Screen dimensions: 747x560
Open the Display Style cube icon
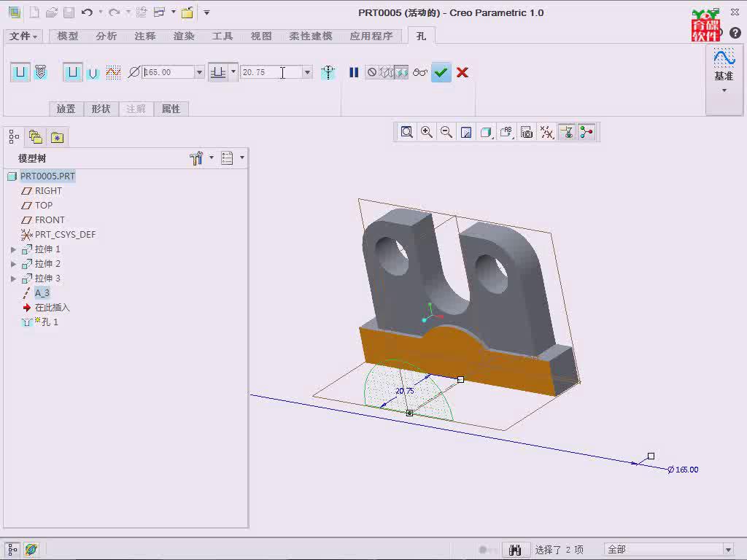pos(486,132)
